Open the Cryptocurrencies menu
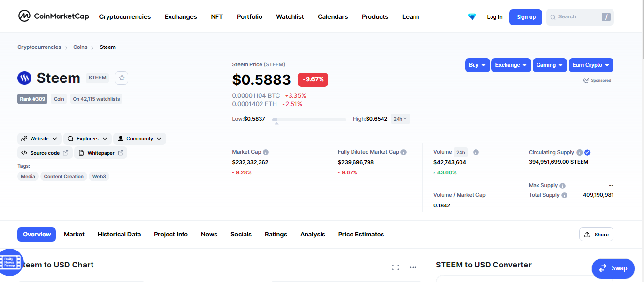This screenshot has height=282, width=644. [125, 16]
